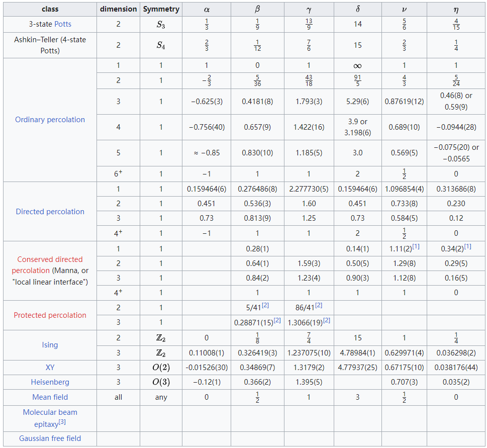This screenshot has width=487, height=448.
Task: Click reference [3] after Molecular beam epitaxy
Action: [x=62, y=421]
